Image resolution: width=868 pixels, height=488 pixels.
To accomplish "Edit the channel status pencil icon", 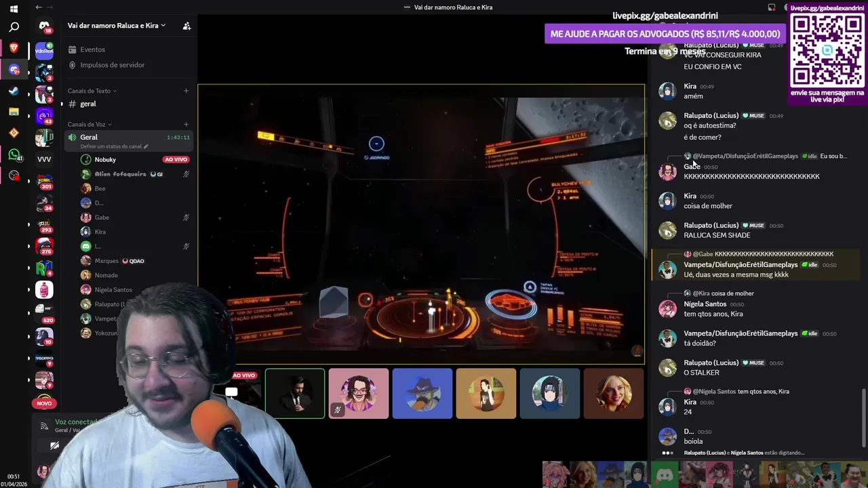I will 146,146.
